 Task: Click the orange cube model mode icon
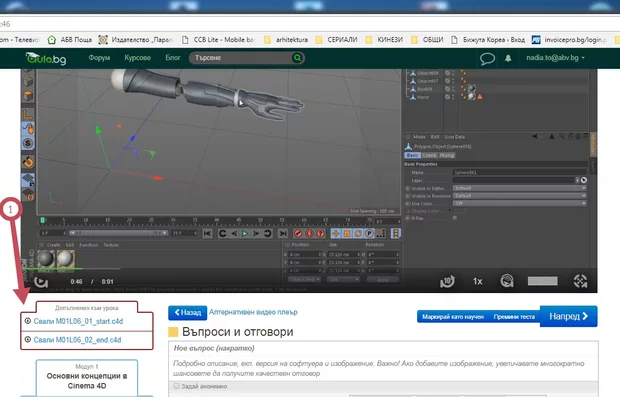[28, 96]
